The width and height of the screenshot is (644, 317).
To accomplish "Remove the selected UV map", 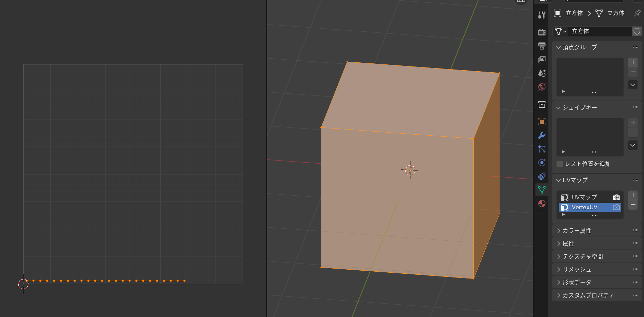I will point(633,205).
